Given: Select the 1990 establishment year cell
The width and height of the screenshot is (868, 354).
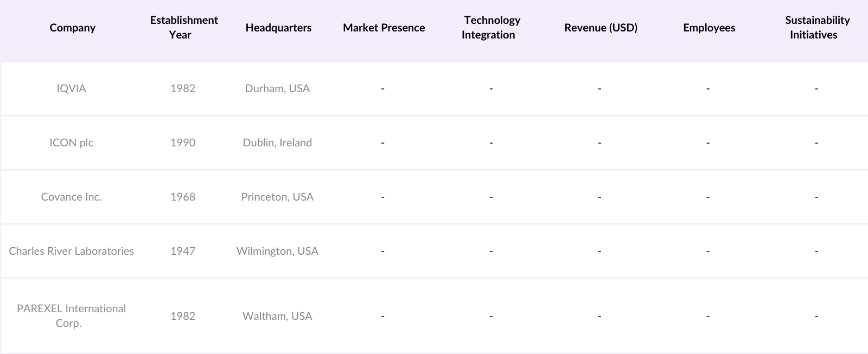Looking at the screenshot, I should point(183,143).
